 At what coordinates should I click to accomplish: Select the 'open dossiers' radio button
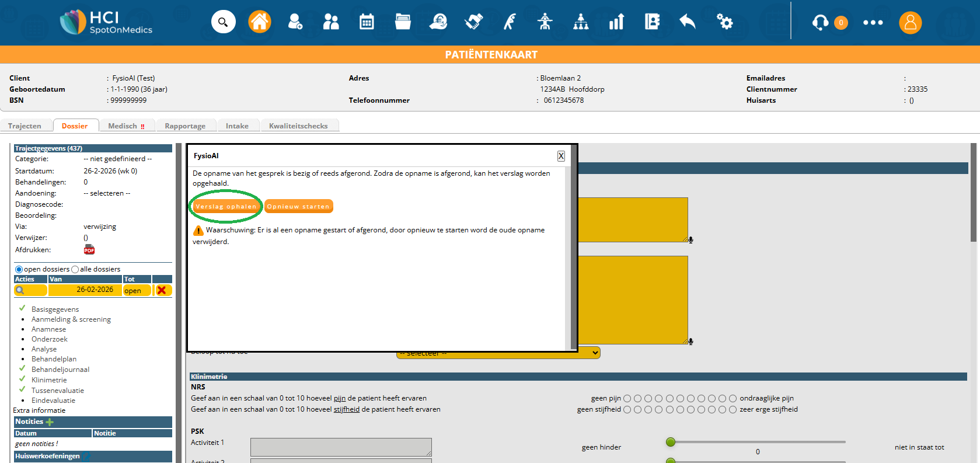point(19,269)
